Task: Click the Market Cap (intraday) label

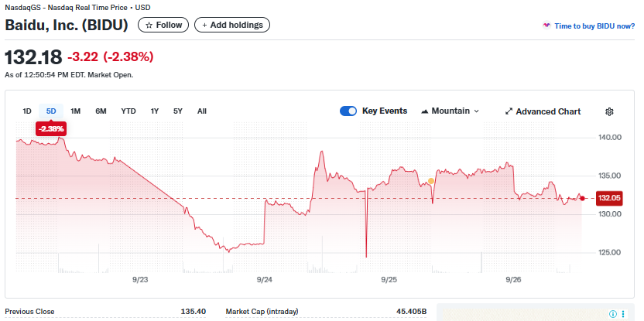Action: [x=262, y=312]
